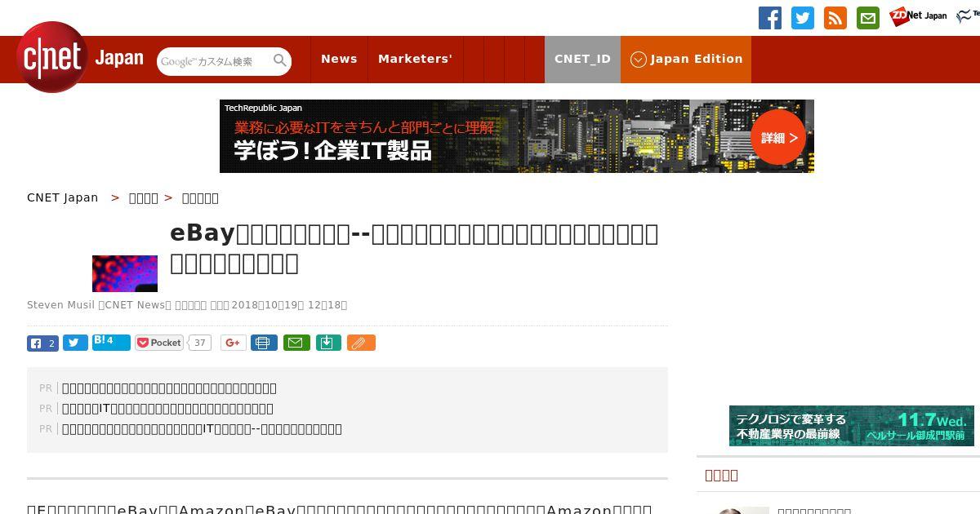This screenshot has height=514, width=980.
Task: Open the third PR link
Action: coord(202,429)
